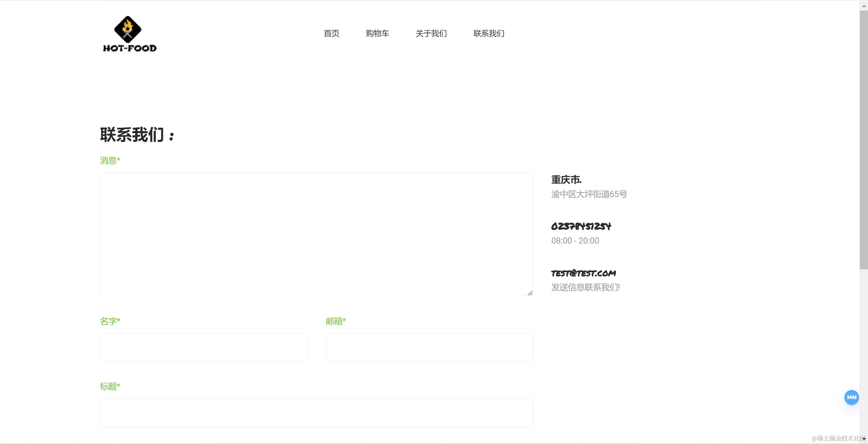
Task: Click the 渝中区大坪街道65号 address line
Action: tap(589, 194)
